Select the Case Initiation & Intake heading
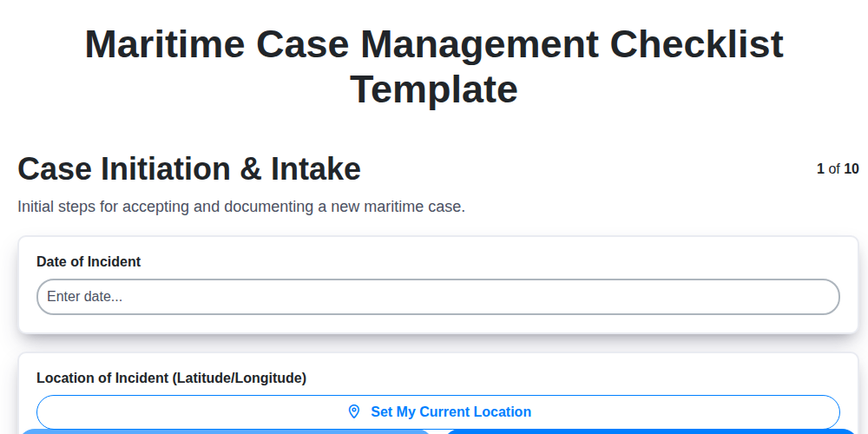The width and height of the screenshot is (868, 434). (189, 168)
